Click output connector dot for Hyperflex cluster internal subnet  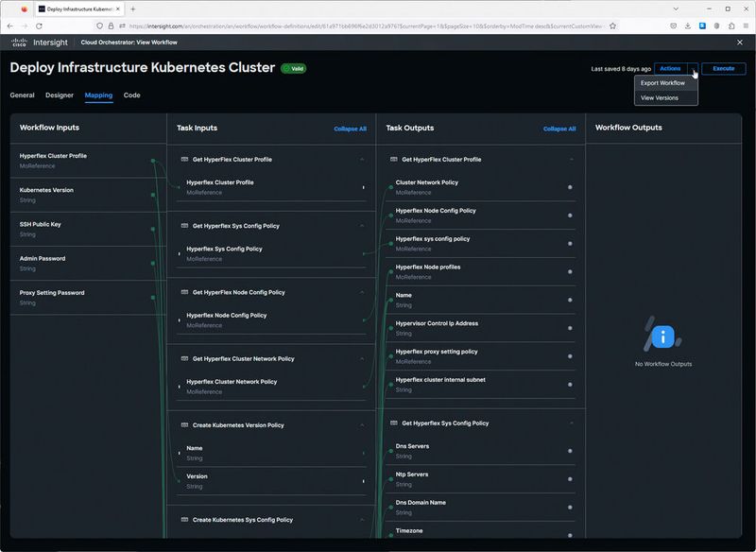(570, 385)
